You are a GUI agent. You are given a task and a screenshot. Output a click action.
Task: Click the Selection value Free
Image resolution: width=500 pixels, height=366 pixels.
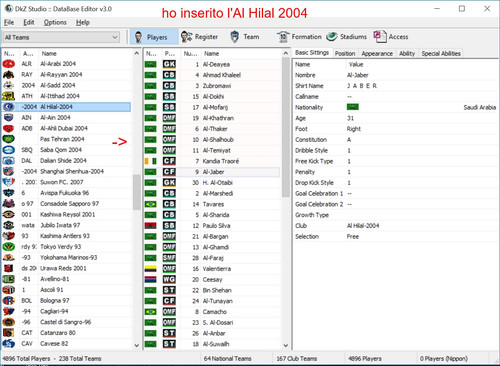tap(353, 237)
